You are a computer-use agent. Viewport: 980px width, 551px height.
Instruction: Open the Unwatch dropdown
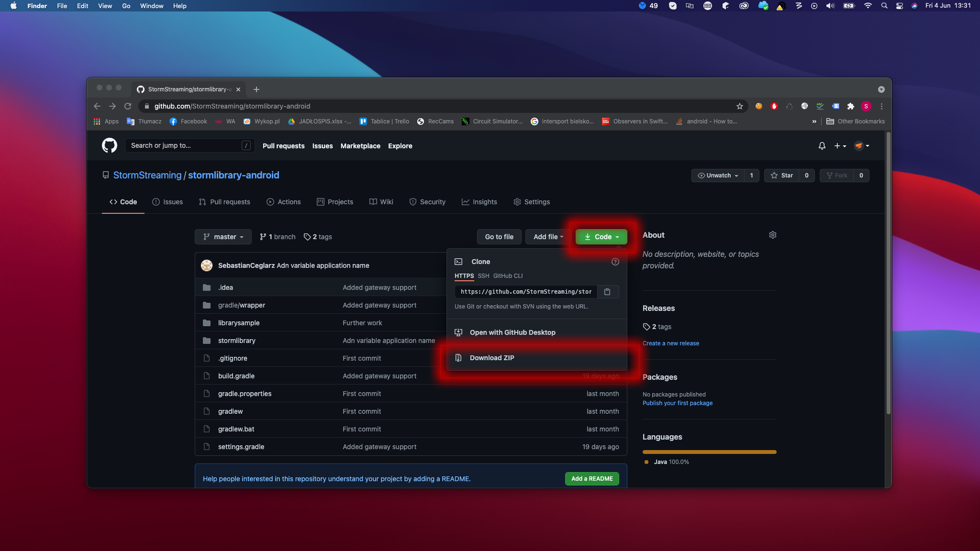pyautogui.click(x=718, y=176)
